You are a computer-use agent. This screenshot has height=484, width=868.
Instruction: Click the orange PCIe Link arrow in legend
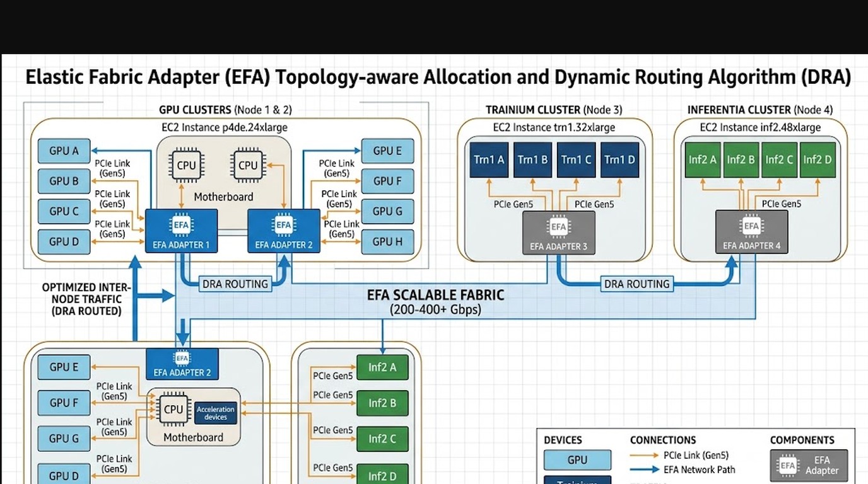(645, 455)
